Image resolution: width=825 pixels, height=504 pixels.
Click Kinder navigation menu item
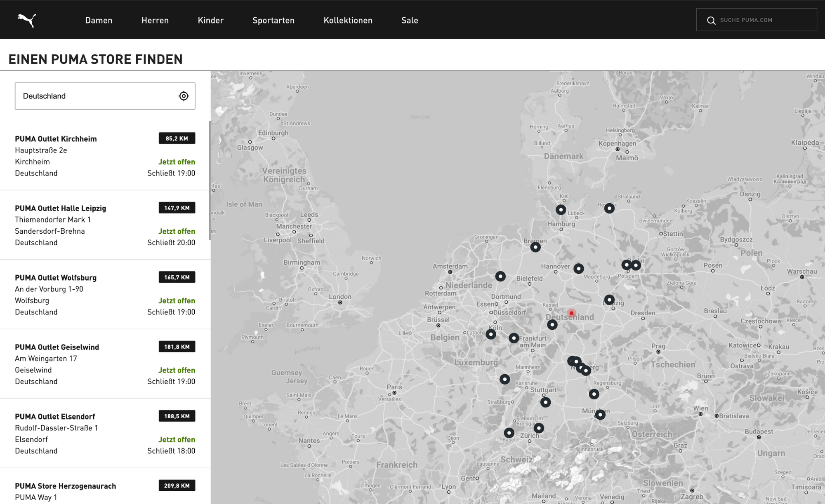[x=210, y=19]
